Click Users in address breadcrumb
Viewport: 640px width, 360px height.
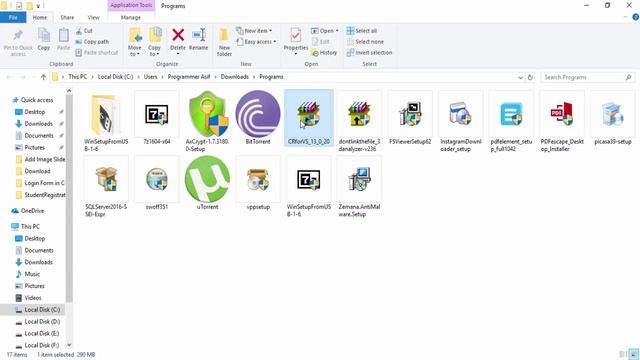coord(150,77)
